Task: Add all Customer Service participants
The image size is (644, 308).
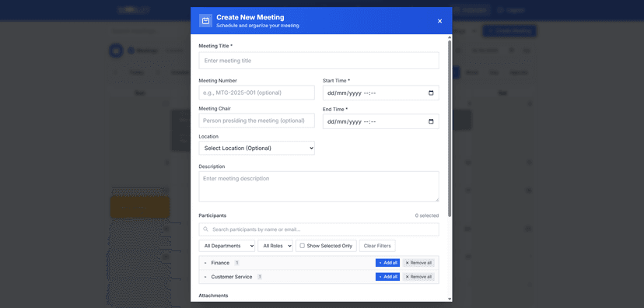Action: pos(387,277)
